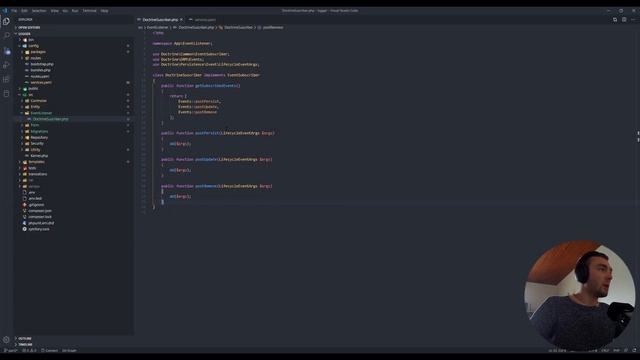
Task: Open the Selection menu
Action: tap(39, 11)
